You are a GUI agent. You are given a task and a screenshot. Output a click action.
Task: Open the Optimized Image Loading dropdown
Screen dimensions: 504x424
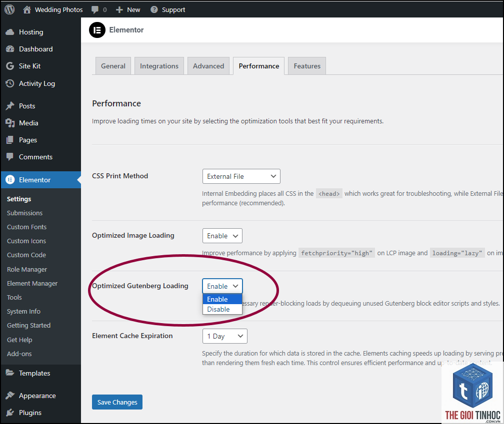[222, 236]
